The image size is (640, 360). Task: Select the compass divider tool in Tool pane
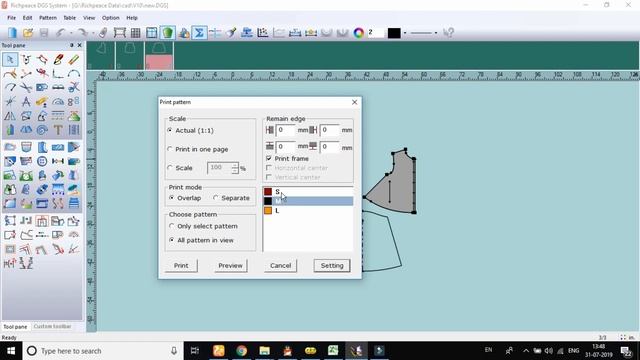[26, 101]
